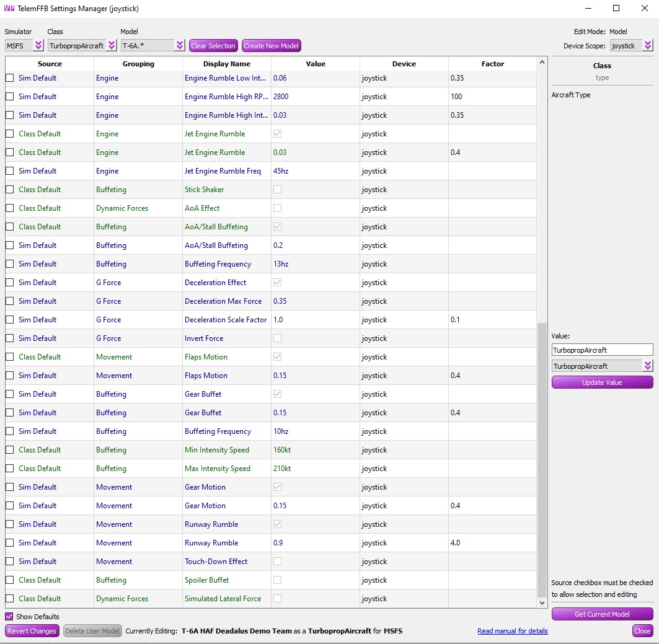The height and width of the screenshot is (644, 659).
Task: Click the Value text input field
Action: 602,350
